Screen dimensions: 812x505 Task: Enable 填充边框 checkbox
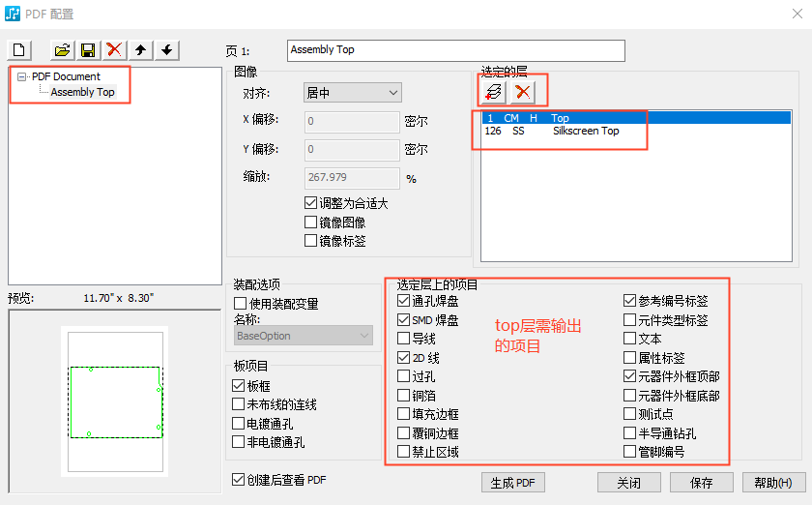[x=403, y=414]
